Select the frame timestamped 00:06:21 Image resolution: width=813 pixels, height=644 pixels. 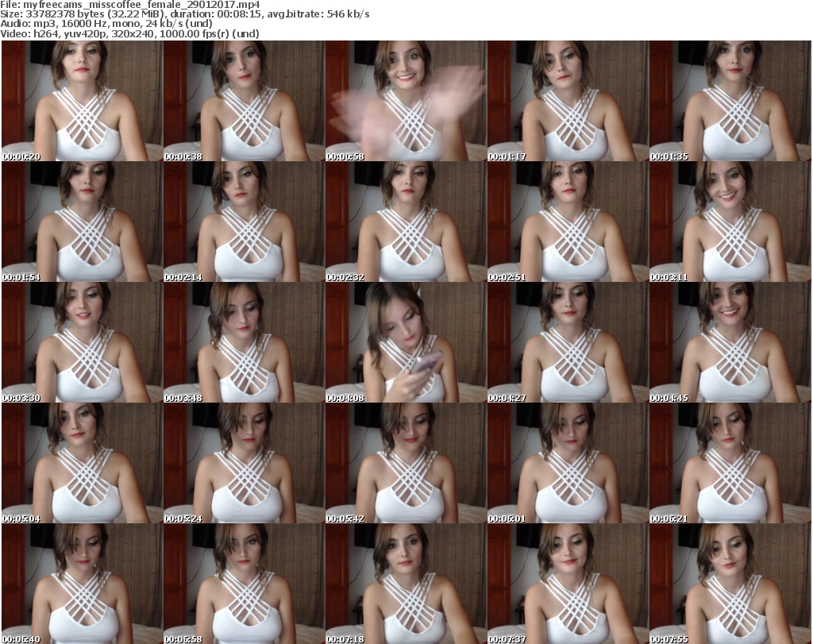[x=730, y=464]
